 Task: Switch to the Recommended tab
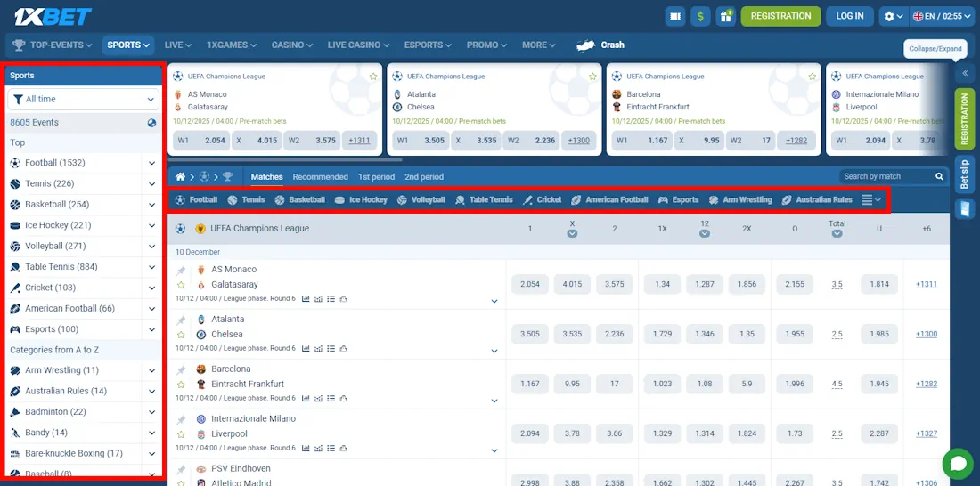click(x=320, y=177)
